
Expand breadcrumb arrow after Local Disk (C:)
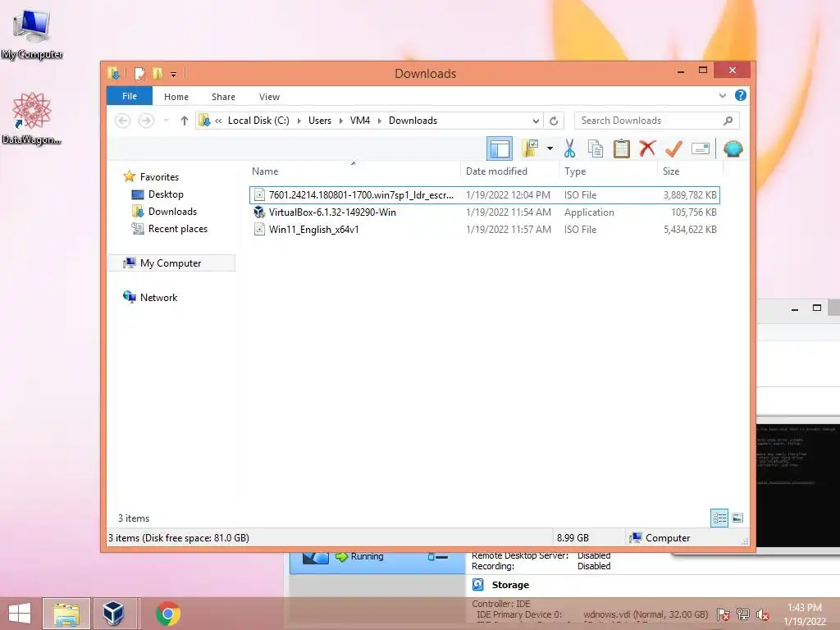click(299, 121)
